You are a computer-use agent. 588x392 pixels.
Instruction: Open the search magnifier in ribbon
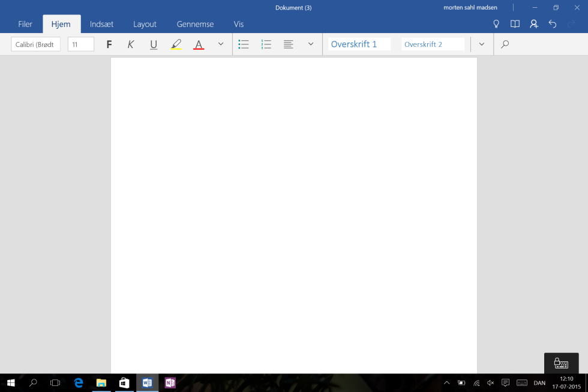pyautogui.click(x=505, y=44)
